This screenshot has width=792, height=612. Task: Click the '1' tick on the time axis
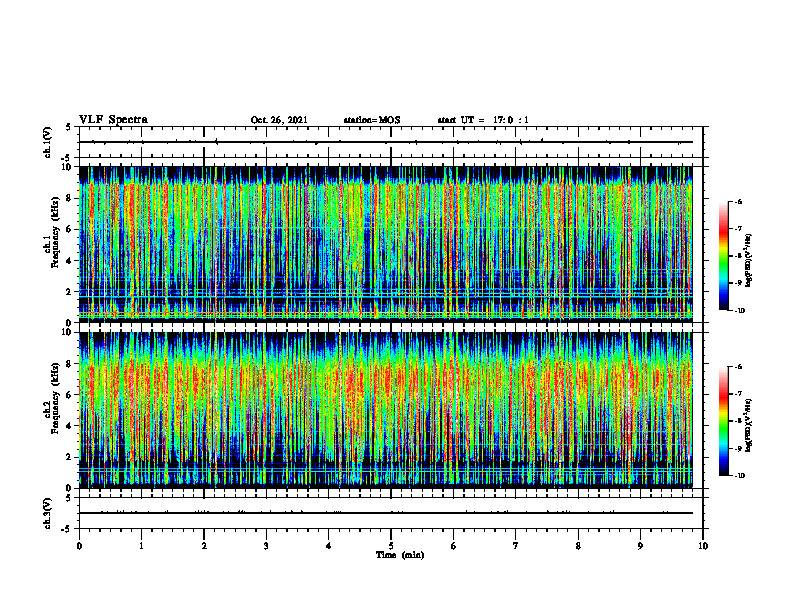(142, 546)
